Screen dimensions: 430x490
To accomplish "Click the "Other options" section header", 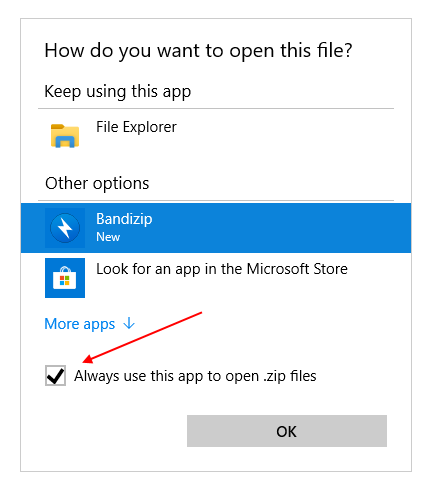I will 97,184.
